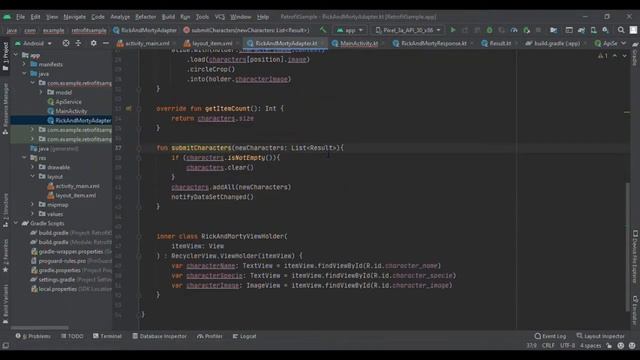The image size is (640, 360).
Task: Expand the mipmap folder
Action: [33, 204]
